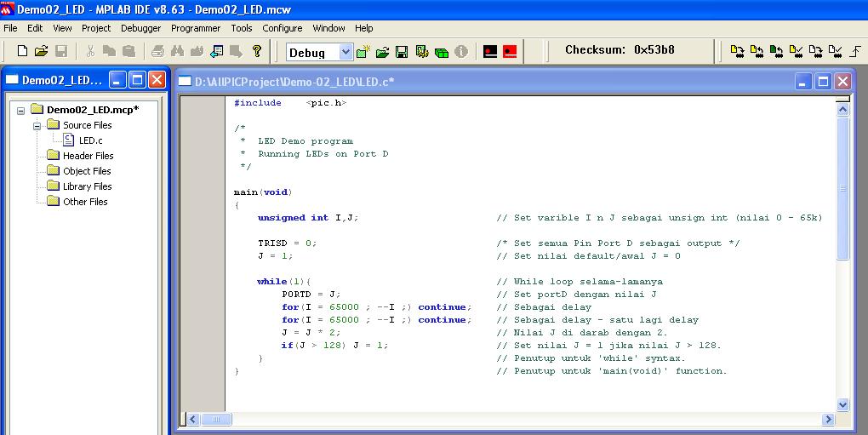
Task: Click the Copy icon in the toolbar
Action: (109, 51)
